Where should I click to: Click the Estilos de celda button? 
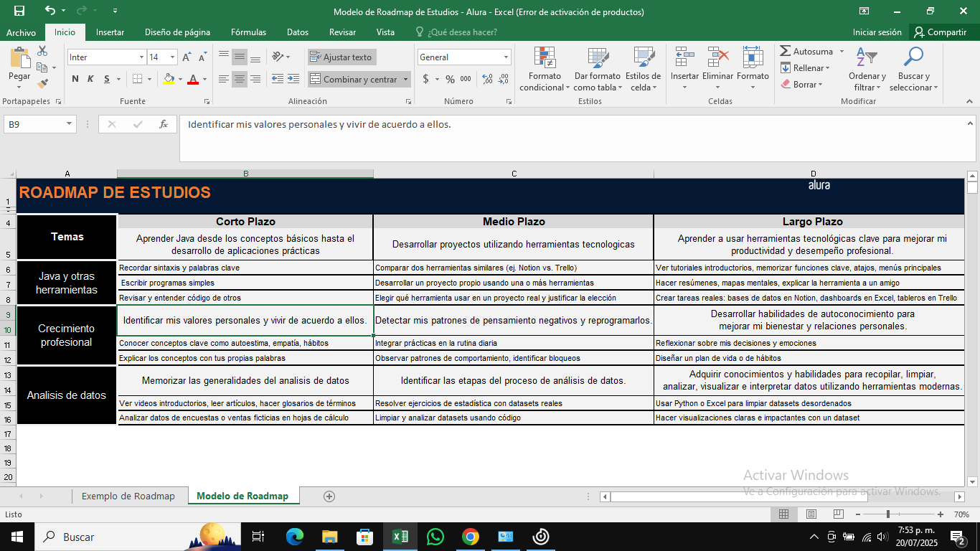(x=643, y=70)
